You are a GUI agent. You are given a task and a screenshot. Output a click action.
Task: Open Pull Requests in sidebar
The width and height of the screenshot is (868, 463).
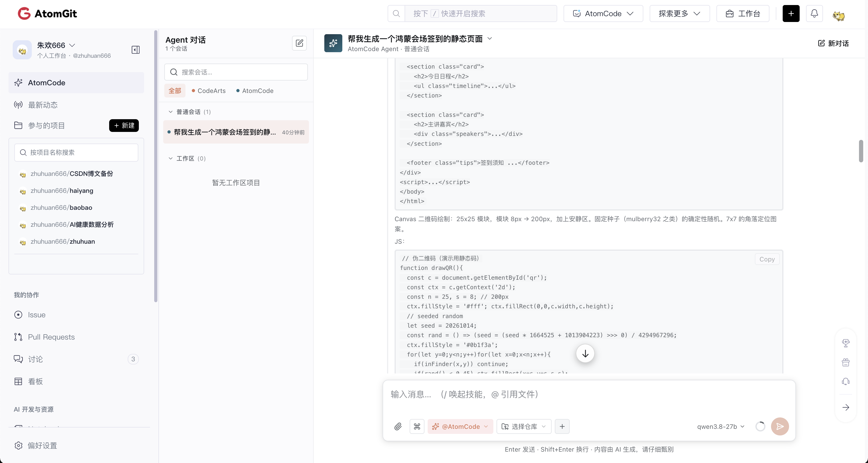tap(76, 337)
